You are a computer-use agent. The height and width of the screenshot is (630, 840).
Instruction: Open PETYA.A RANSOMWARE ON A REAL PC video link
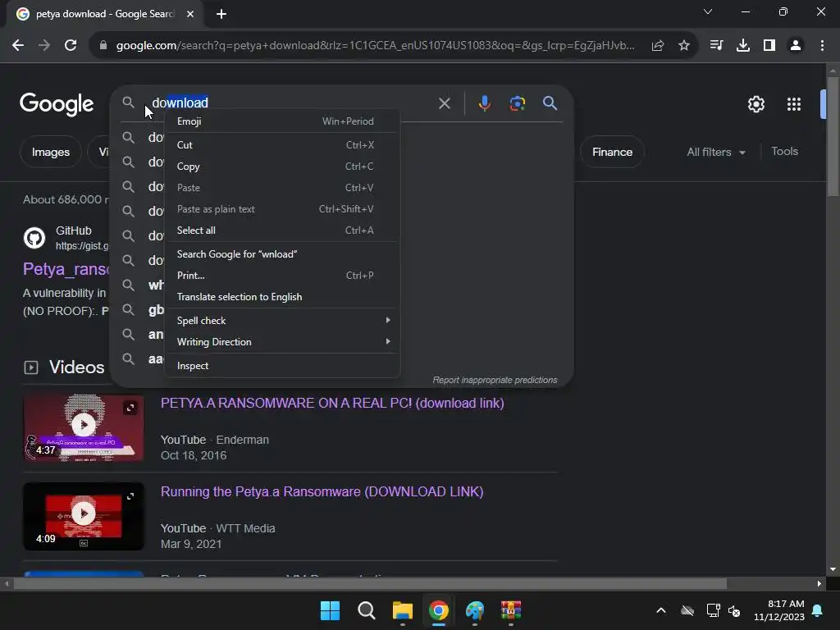[332, 403]
